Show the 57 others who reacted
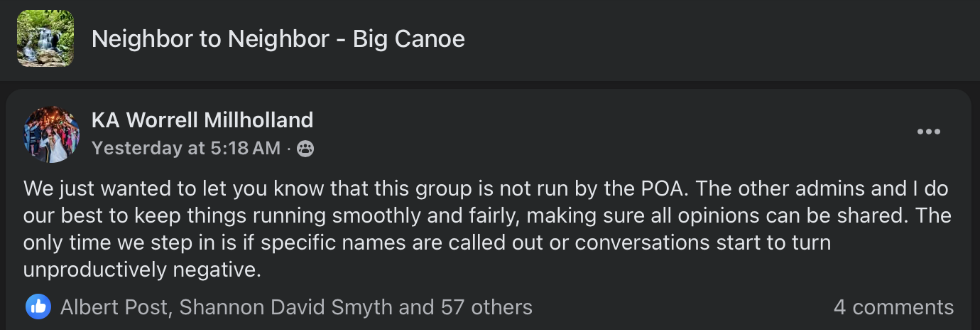This screenshot has height=330, width=980. [x=486, y=307]
